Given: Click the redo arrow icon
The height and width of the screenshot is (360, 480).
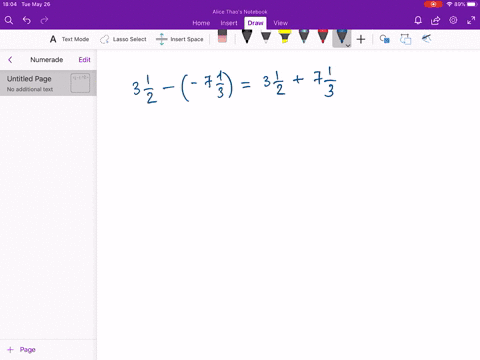Looking at the screenshot, I should pos(44,20).
